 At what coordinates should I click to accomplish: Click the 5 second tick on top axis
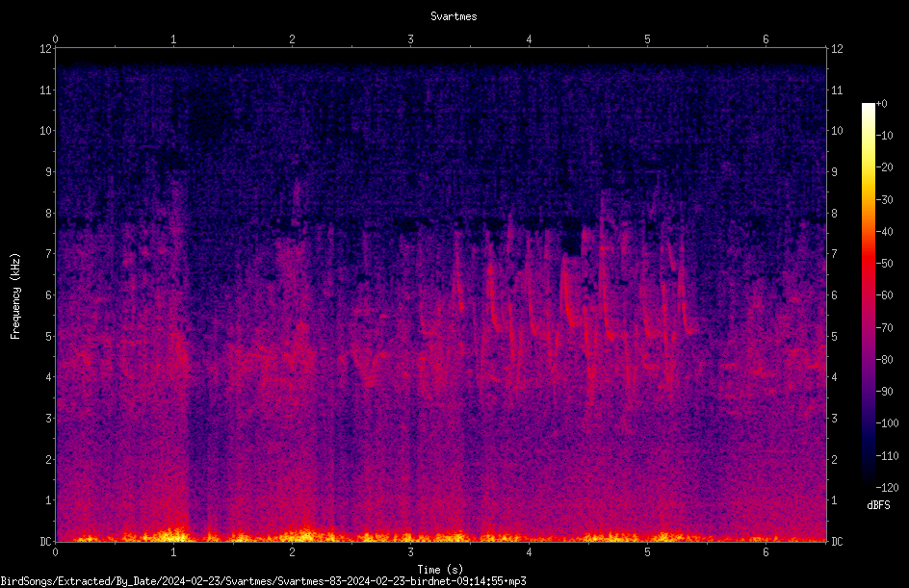coord(647,39)
